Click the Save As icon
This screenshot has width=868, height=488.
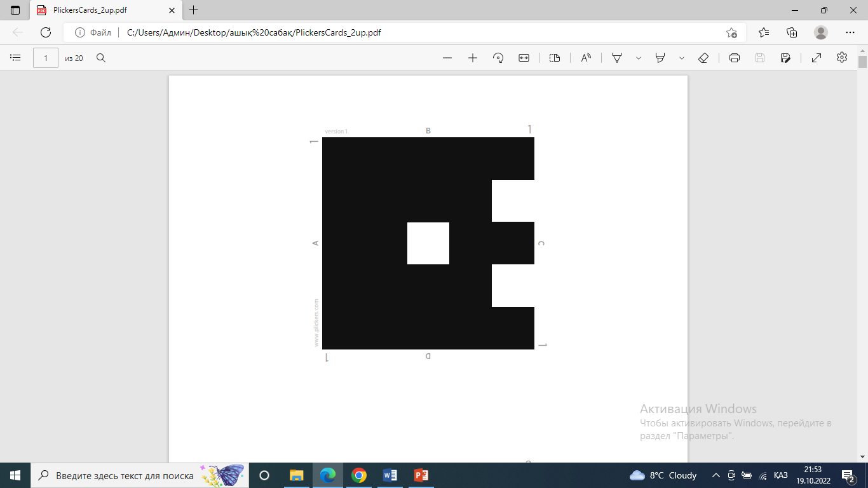785,58
